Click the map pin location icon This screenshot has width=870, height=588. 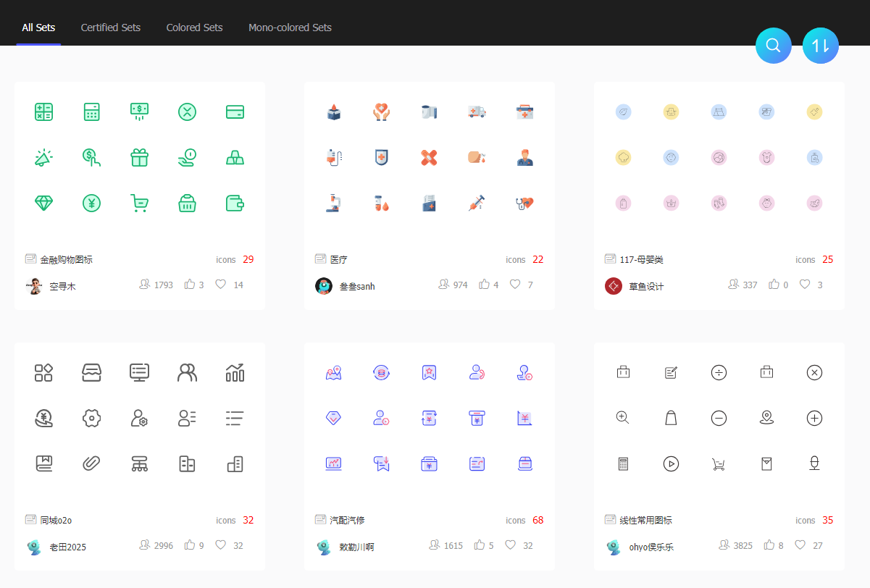tap(766, 418)
